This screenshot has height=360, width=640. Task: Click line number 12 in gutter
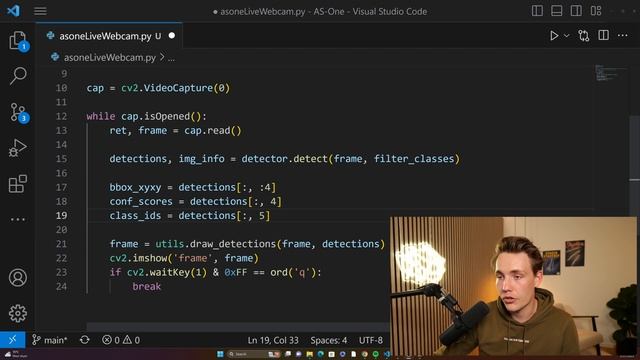pos(61,116)
